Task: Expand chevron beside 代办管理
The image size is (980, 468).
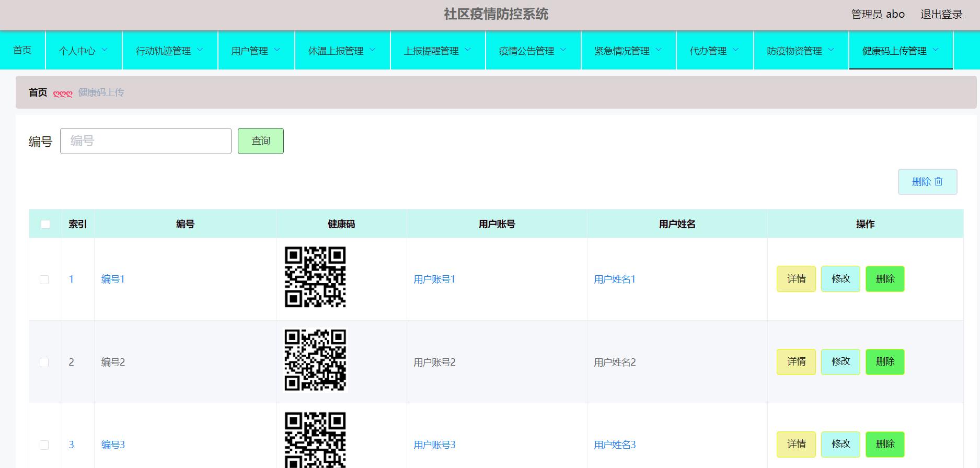Action: tap(736, 50)
